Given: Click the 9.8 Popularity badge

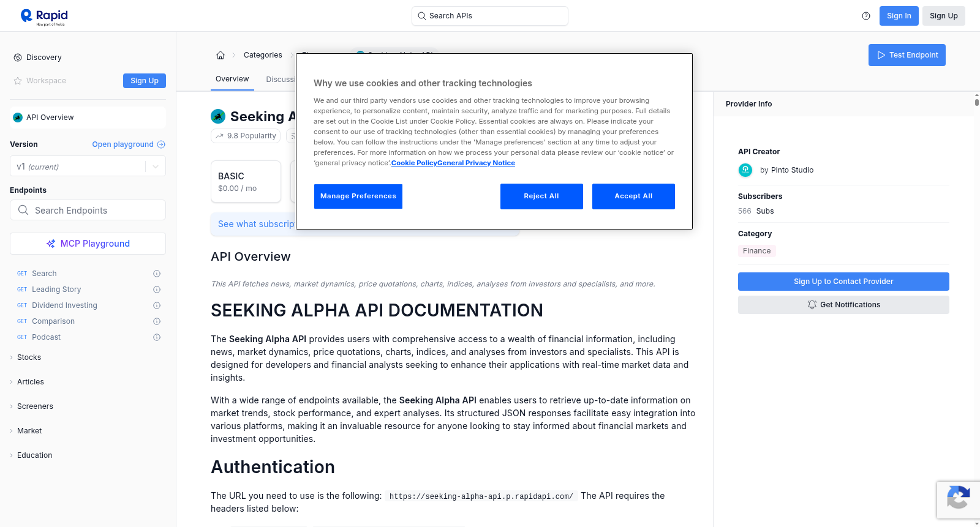Looking at the screenshot, I should [x=246, y=136].
